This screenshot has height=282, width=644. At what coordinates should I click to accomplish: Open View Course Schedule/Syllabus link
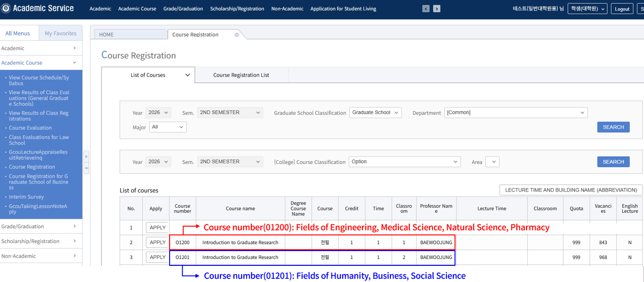tap(39, 81)
